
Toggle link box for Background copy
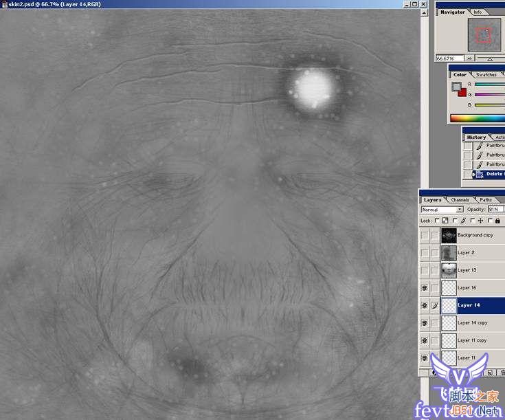pos(435,235)
